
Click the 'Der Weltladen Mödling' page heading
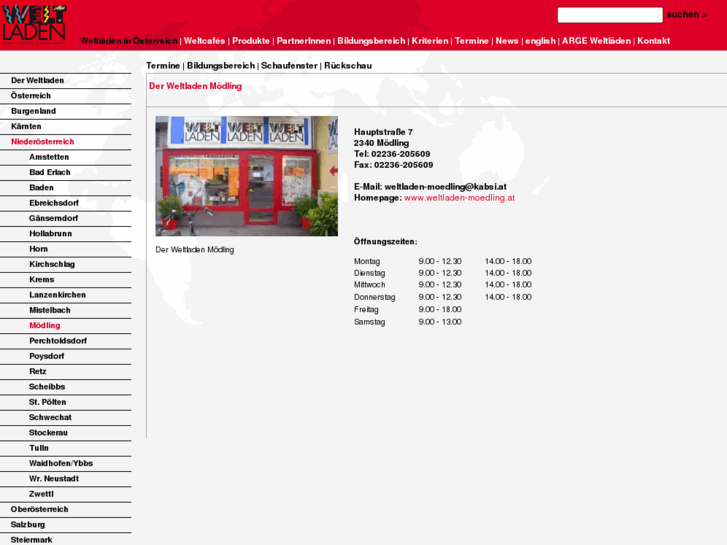(195, 86)
